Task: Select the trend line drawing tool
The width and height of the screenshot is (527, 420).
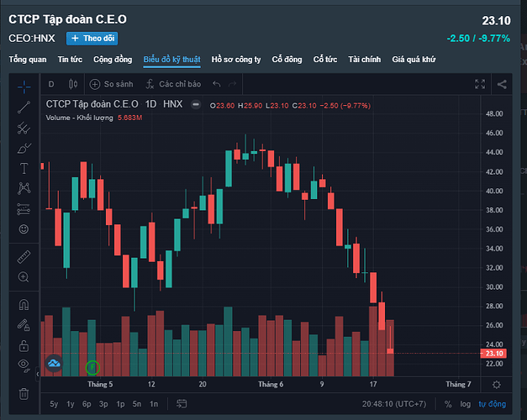Action: pos(24,106)
